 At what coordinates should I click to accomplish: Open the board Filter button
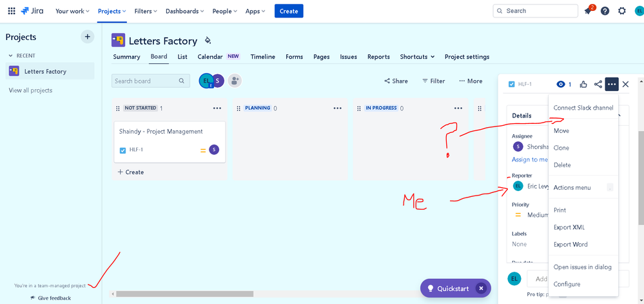click(434, 81)
